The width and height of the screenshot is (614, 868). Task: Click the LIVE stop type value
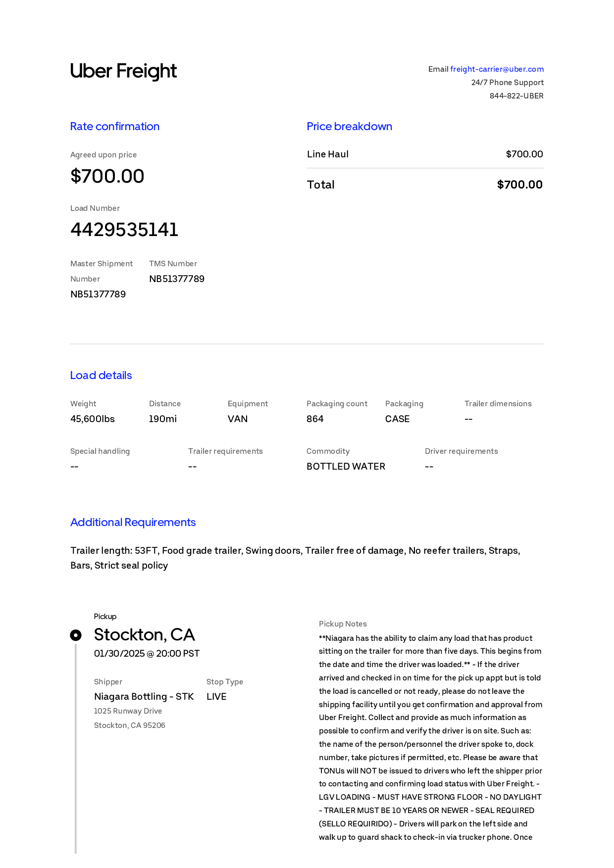216,696
